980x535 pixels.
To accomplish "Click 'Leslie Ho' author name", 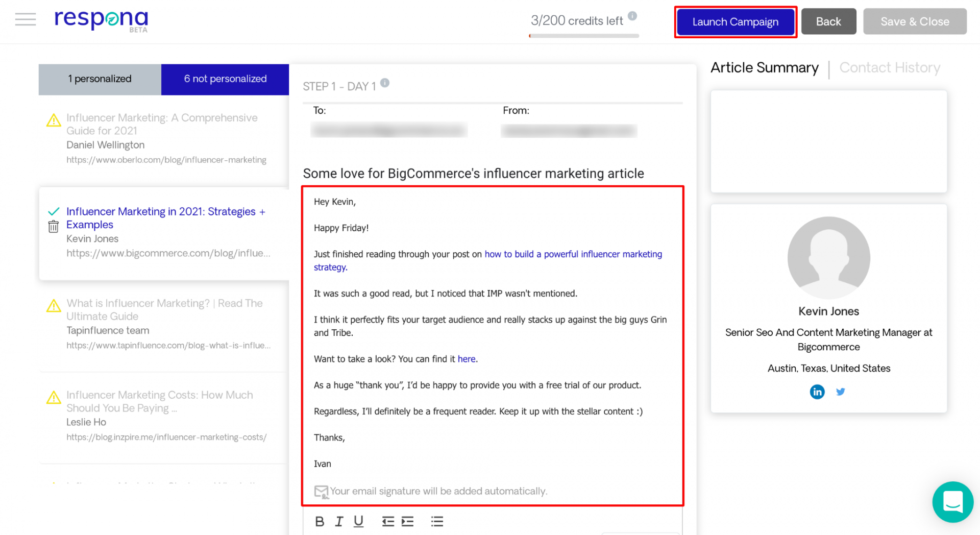I will [x=86, y=422].
